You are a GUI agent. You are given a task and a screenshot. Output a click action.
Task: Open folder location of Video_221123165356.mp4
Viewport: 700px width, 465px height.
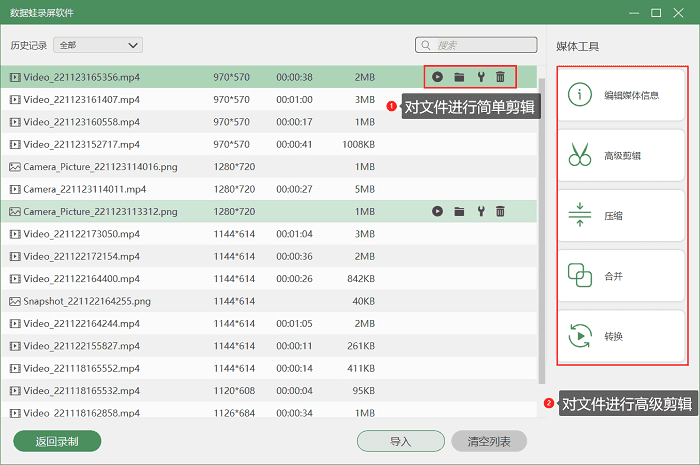click(459, 77)
